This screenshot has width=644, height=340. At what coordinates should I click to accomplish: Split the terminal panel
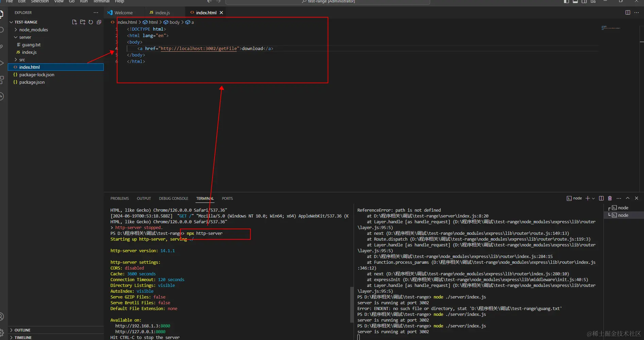pos(601,198)
